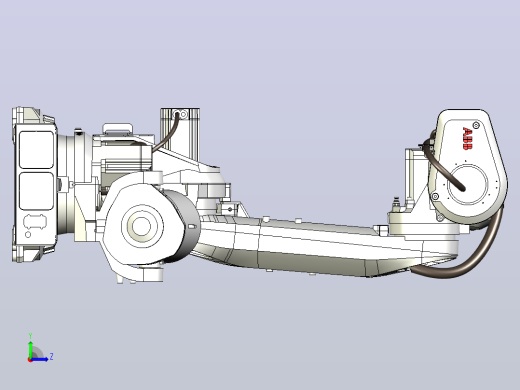Select the robot base with rectangular panels
The width and height of the screenshot is (520, 390).
pos(35,184)
